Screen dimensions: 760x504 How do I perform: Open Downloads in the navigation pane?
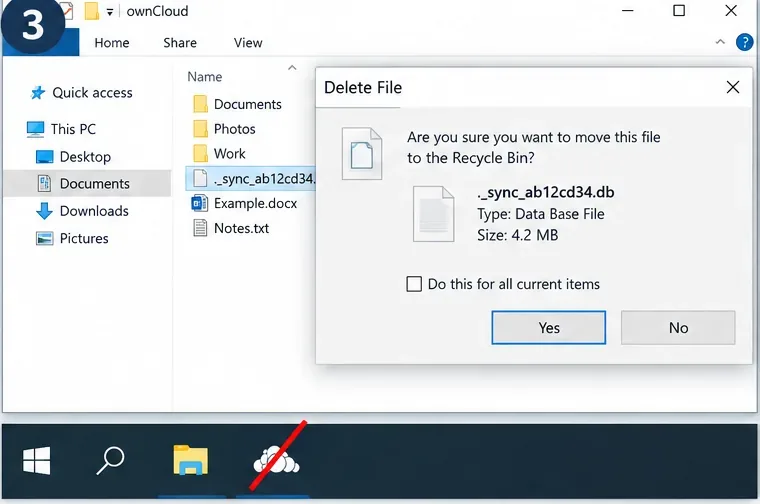click(94, 211)
